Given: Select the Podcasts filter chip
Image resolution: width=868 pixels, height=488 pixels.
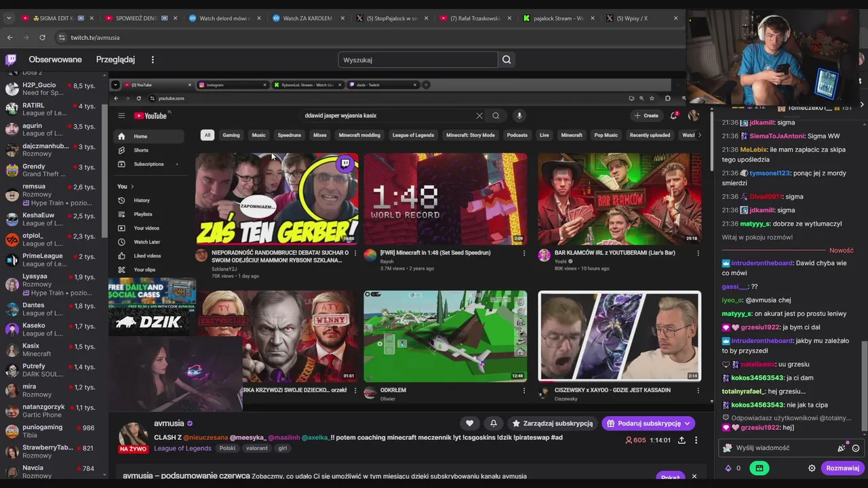Looking at the screenshot, I should [517, 135].
